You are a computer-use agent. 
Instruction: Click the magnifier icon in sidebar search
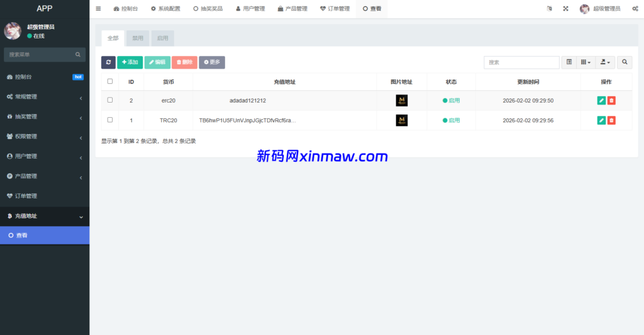(x=77, y=54)
